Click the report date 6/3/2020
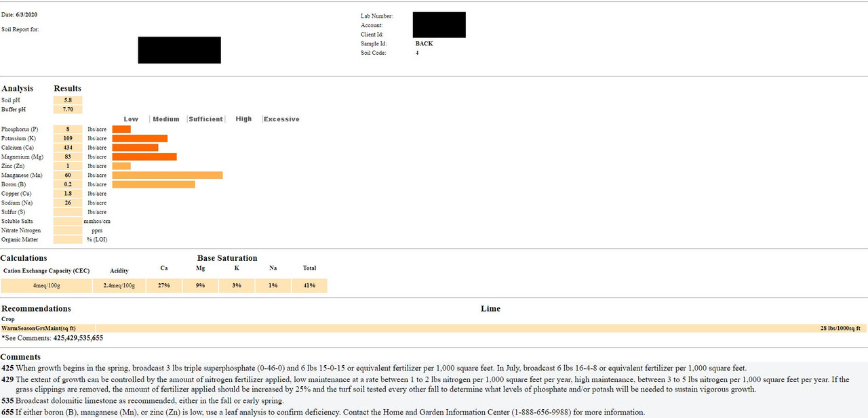Image resolution: width=868 pixels, height=418 pixels. 28,14
